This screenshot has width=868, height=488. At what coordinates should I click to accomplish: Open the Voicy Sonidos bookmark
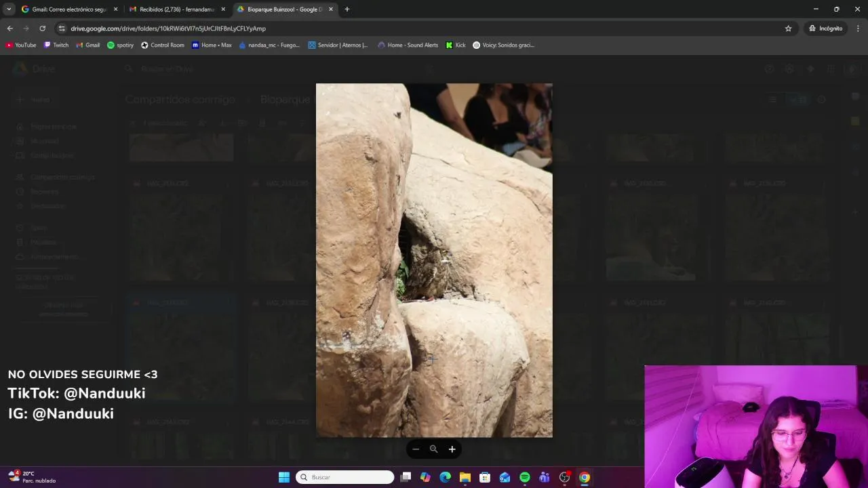point(504,45)
